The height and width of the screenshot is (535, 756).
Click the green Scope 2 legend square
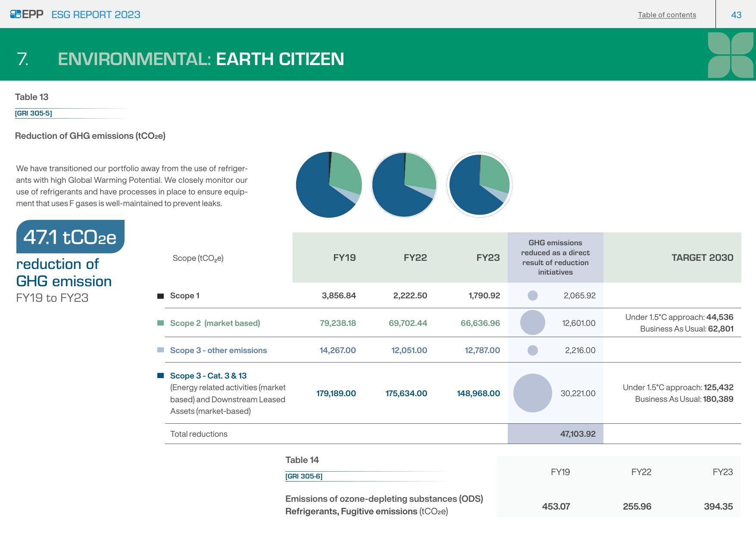tap(161, 323)
